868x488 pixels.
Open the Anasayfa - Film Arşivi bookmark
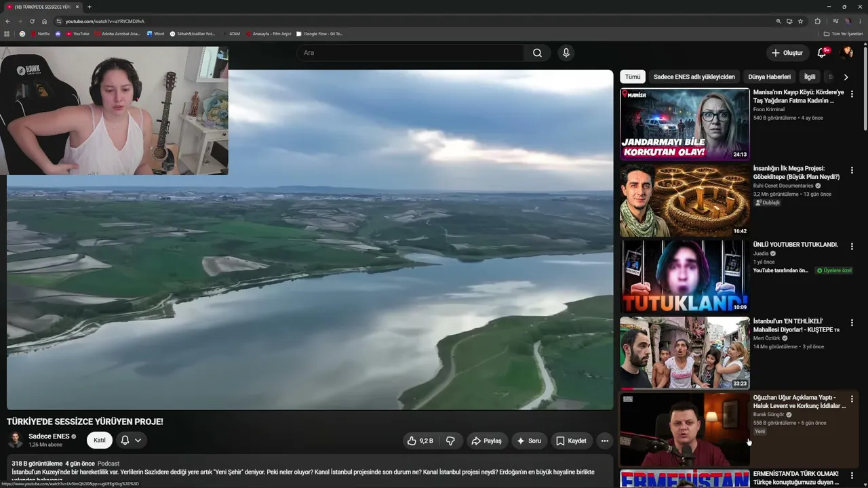point(269,33)
